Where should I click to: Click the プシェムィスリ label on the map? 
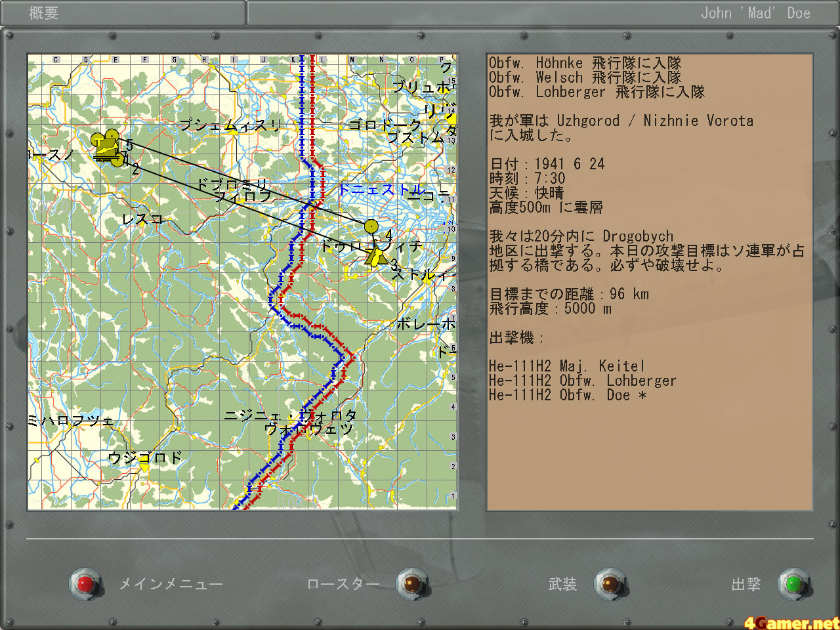click(x=230, y=125)
